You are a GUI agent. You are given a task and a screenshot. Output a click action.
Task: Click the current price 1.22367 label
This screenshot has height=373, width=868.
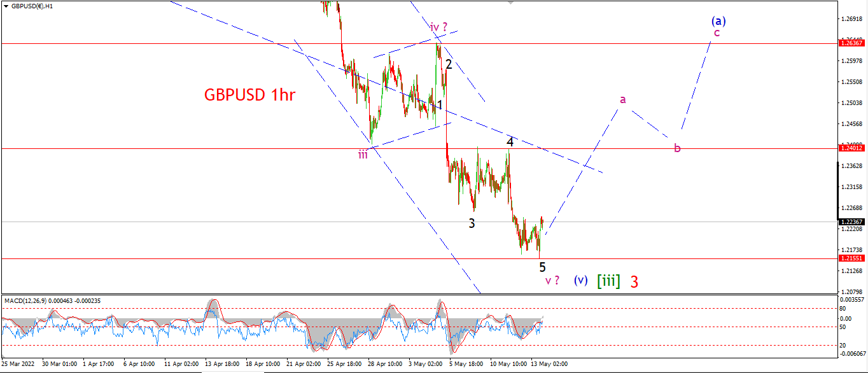coord(851,222)
